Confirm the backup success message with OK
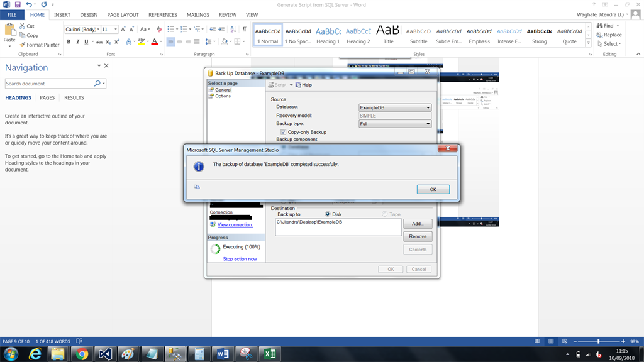The width and height of the screenshot is (644, 362). click(x=433, y=189)
